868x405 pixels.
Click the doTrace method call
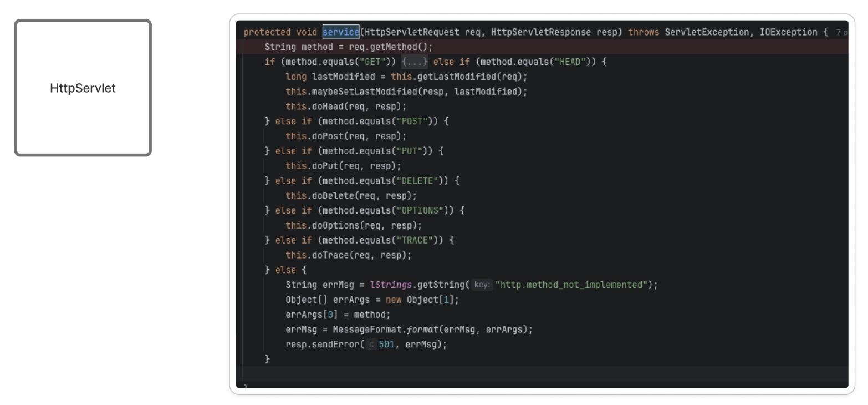point(330,255)
